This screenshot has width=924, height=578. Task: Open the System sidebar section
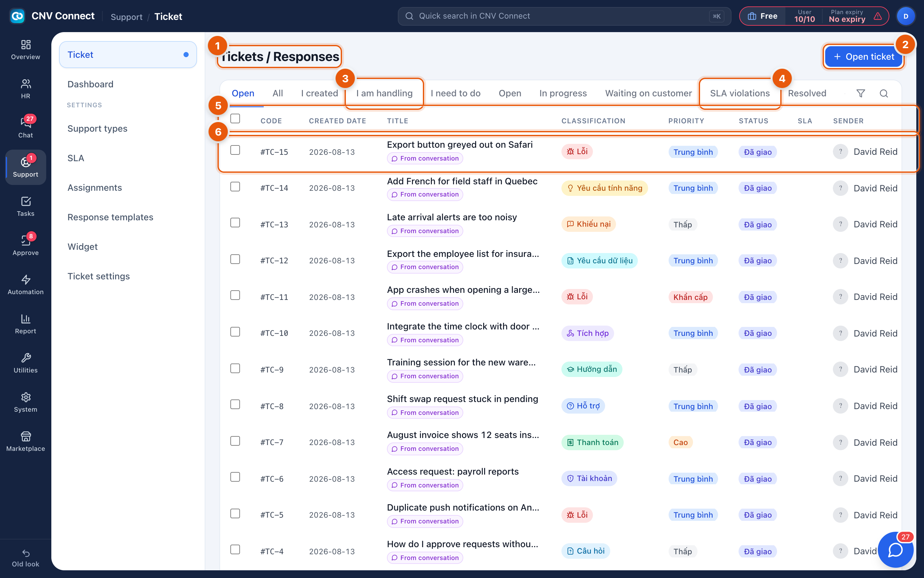point(26,402)
